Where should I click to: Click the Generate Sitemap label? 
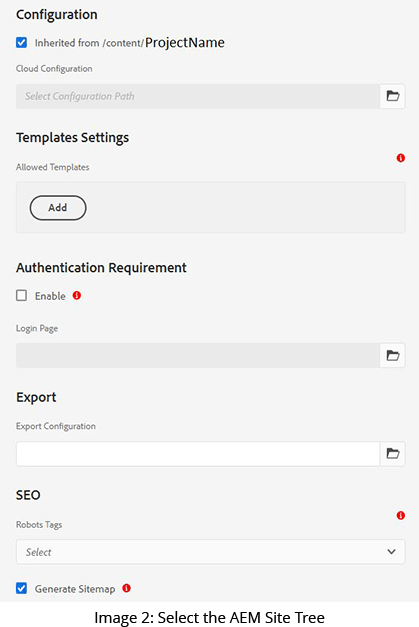tap(75, 589)
